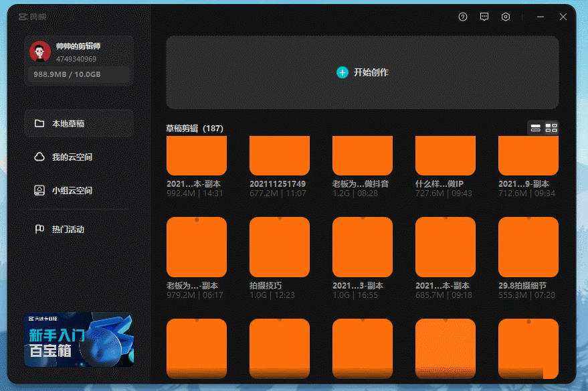Click the username 帅帅的剪辑师
The height and width of the screenshot is (391, 588).
[x=78, y=47]
